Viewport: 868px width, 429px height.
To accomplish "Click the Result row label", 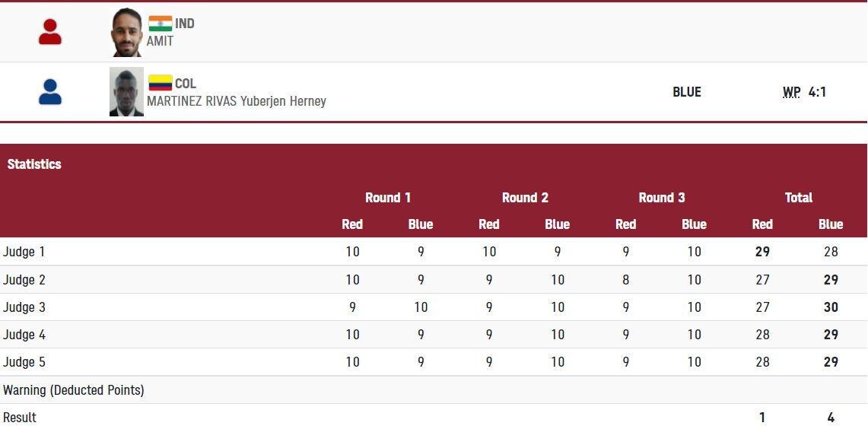I will click(20, 418).
